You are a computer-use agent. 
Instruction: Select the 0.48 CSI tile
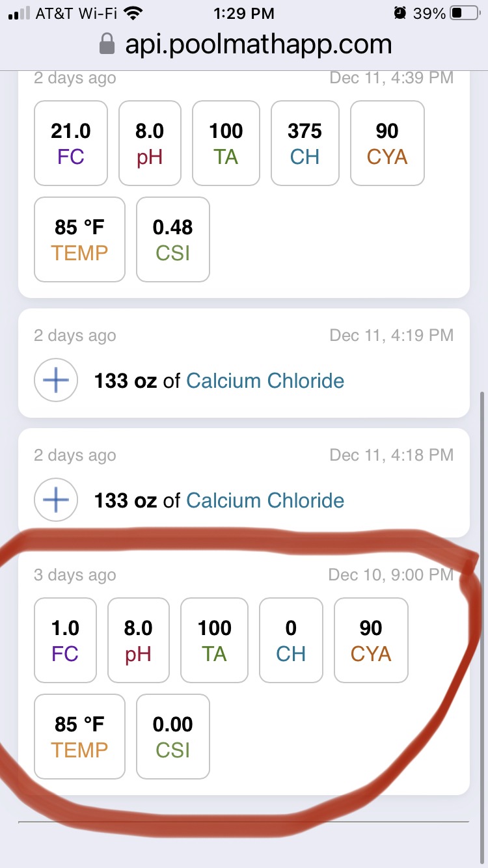click(x=173, y=239)
